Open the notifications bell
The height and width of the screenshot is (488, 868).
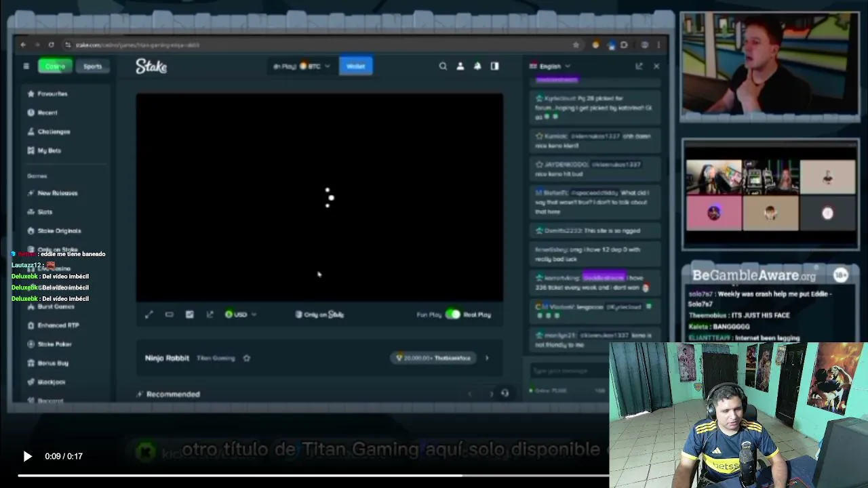click(x=477, y=66)
